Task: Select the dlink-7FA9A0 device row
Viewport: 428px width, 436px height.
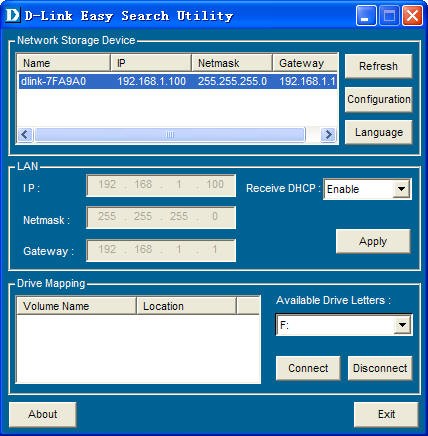Action: (x=178, y=81)
